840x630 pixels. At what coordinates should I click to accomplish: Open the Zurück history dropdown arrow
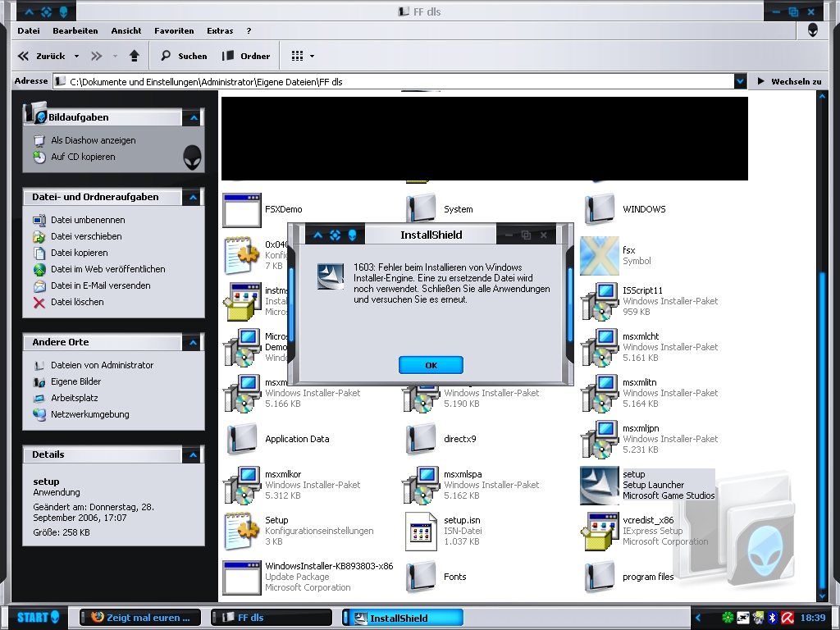point(76,56)
